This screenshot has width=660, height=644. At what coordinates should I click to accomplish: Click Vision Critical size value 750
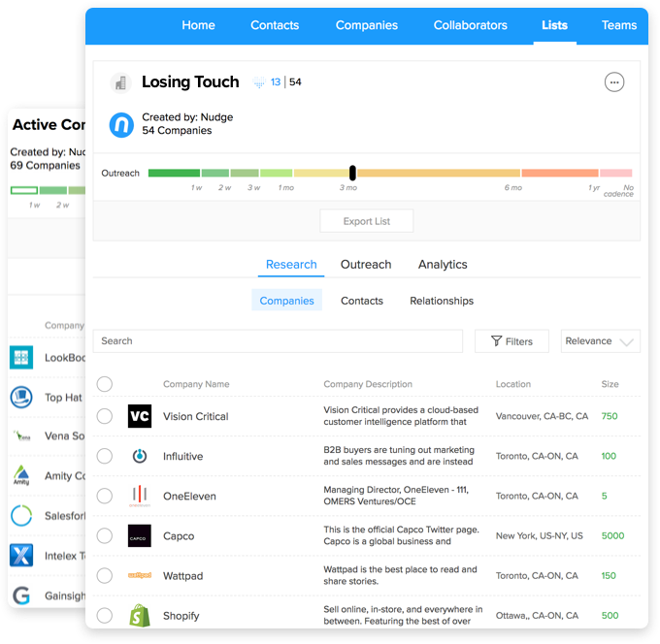click(610, 416)
